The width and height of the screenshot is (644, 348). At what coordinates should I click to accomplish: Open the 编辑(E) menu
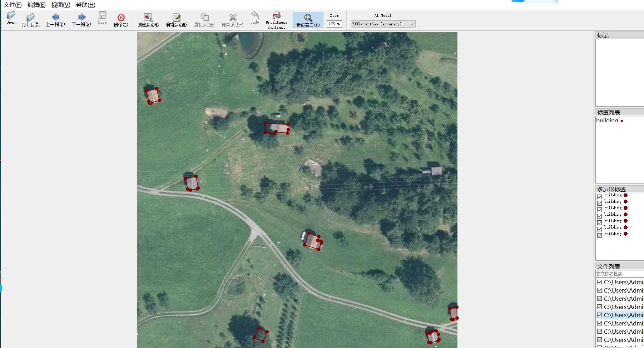(x=36, y=5)
